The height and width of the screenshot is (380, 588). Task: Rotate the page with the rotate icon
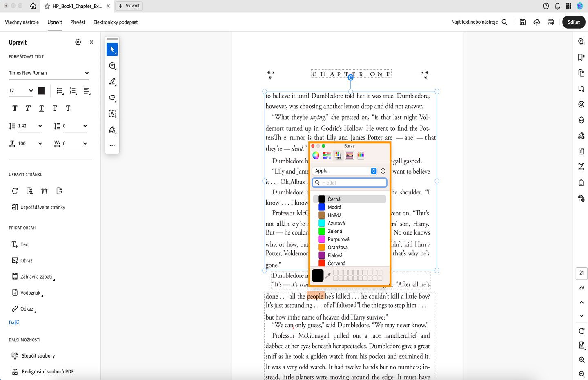[x=15, y=191]
